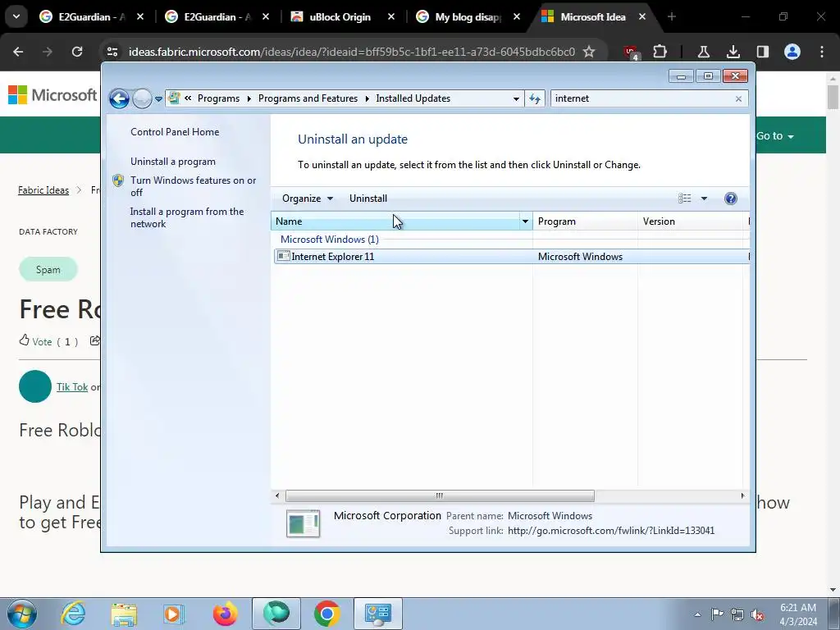Click the updates list scroll left arrow
This screenshot has height=630, width=840.
[x=277, y=495]
